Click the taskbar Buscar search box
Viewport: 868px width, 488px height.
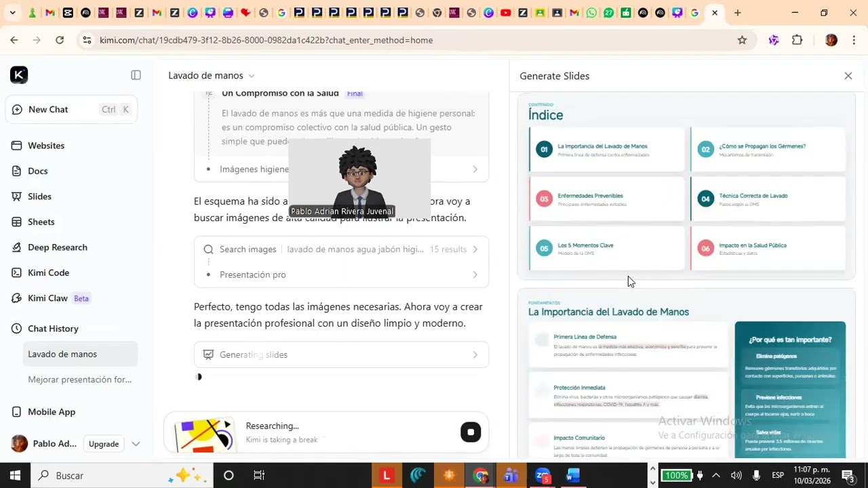(122, 476)
